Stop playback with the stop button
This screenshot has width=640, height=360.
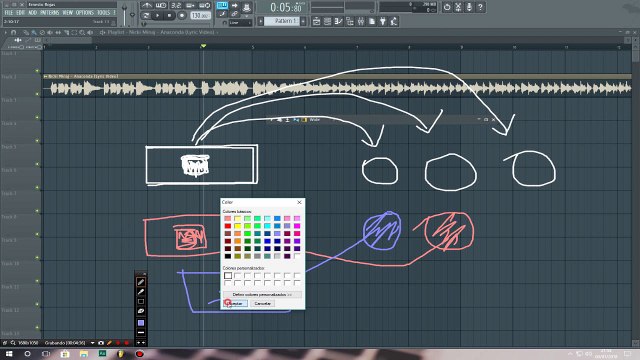pos(169,16)
